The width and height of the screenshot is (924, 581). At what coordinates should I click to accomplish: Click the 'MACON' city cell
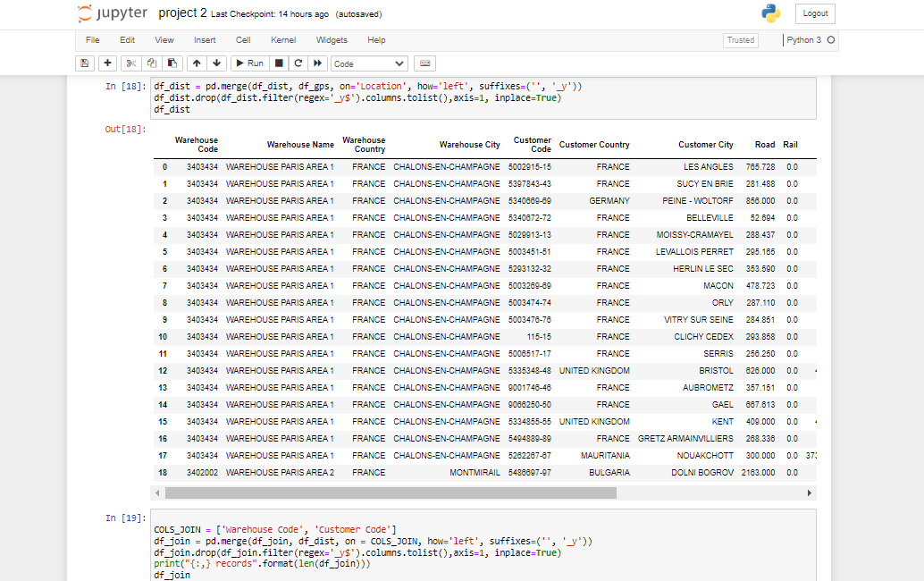point(718,286)
